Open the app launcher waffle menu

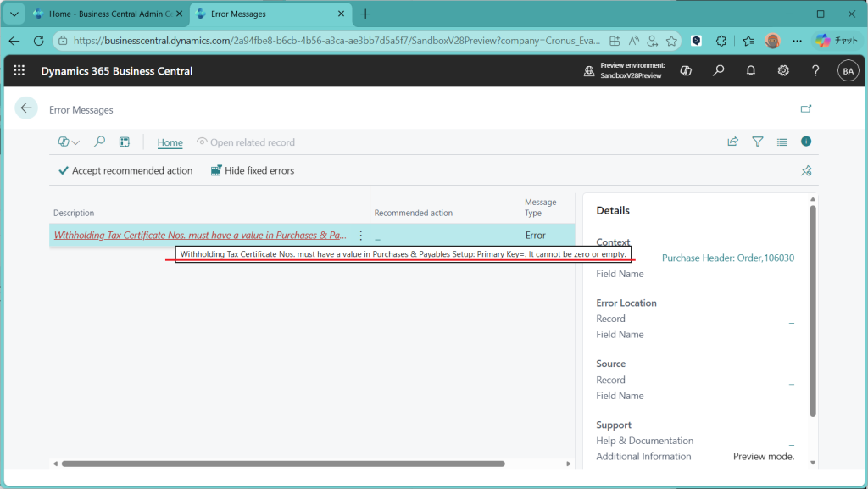pyautogui.click(x=19, y=71)
